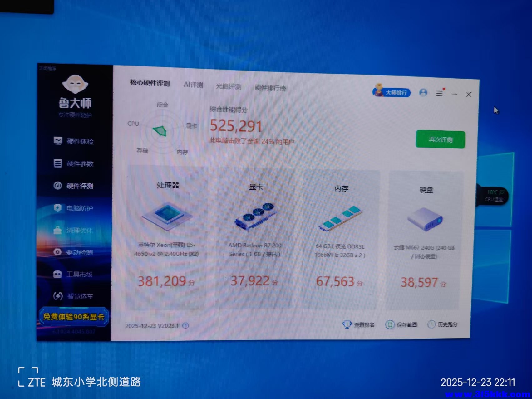This screenshot has height=399, width=532.
Task: Click the 大师排行 badge button
Action: [x=392, y=92]
